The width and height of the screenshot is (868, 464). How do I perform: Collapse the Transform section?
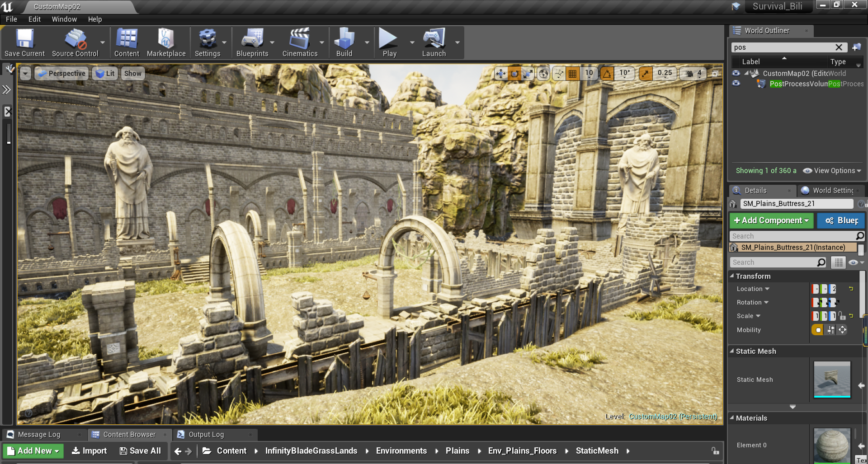(732, 276)
